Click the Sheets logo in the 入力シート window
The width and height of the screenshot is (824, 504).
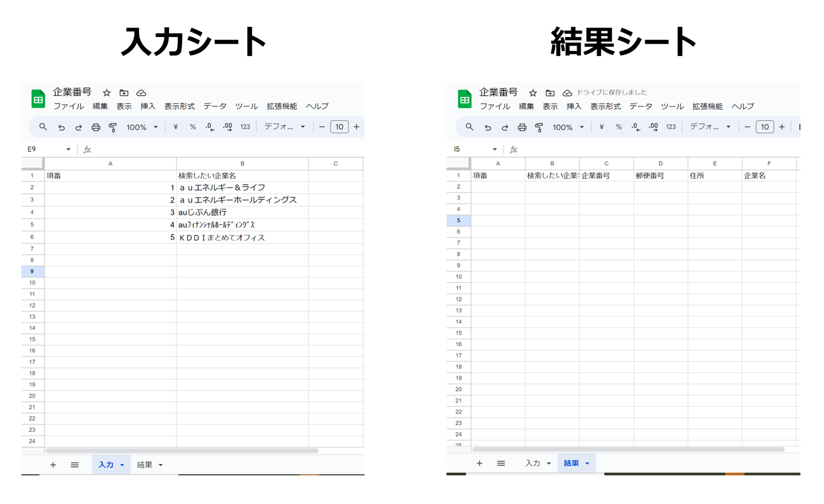click(38, 98)
